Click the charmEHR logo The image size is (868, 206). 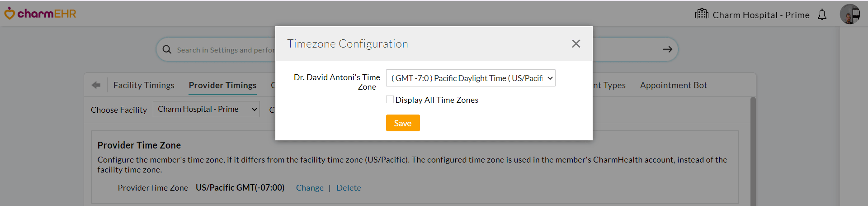click(40, 14)
